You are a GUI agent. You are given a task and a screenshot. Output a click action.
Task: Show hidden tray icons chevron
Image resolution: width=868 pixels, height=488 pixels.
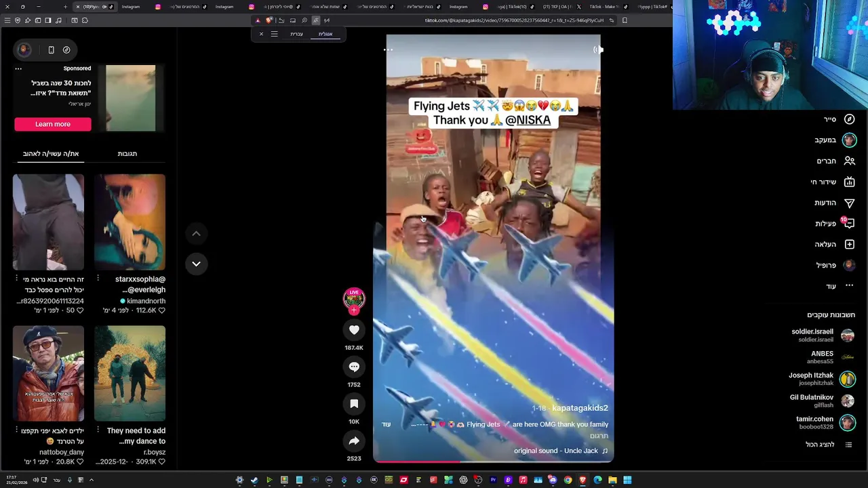pos(92,480)
